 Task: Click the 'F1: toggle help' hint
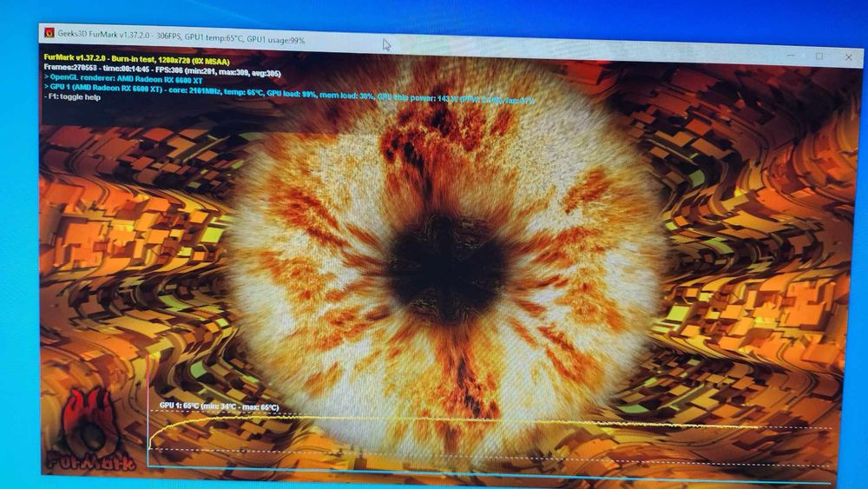73,97
